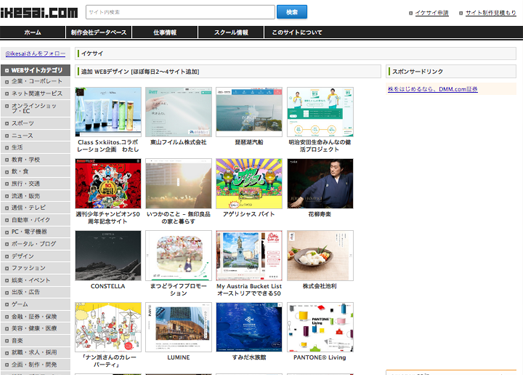
Task: Open the LUMINE thumbnail
Action: [x=178, y=327]
